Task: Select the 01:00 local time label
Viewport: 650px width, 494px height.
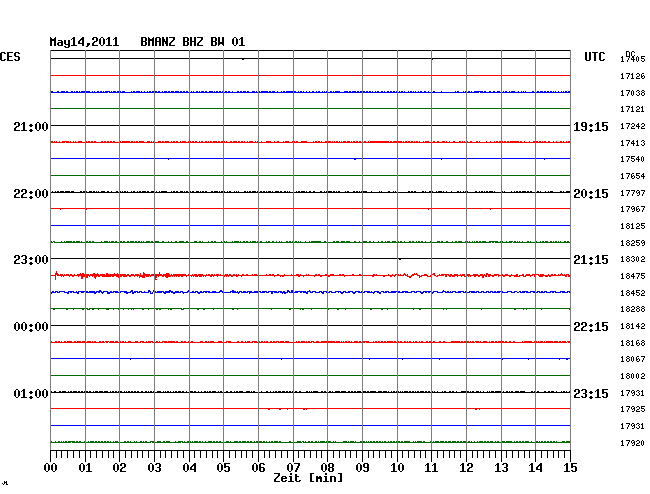Action: 31,394
